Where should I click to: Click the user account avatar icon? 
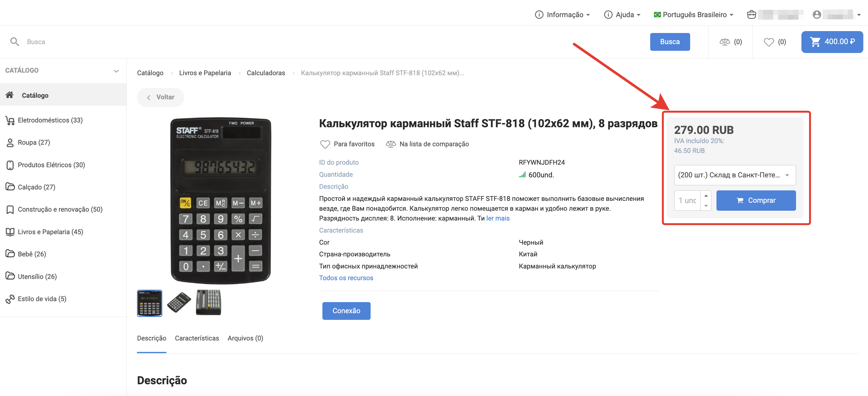tap(816, 15)
